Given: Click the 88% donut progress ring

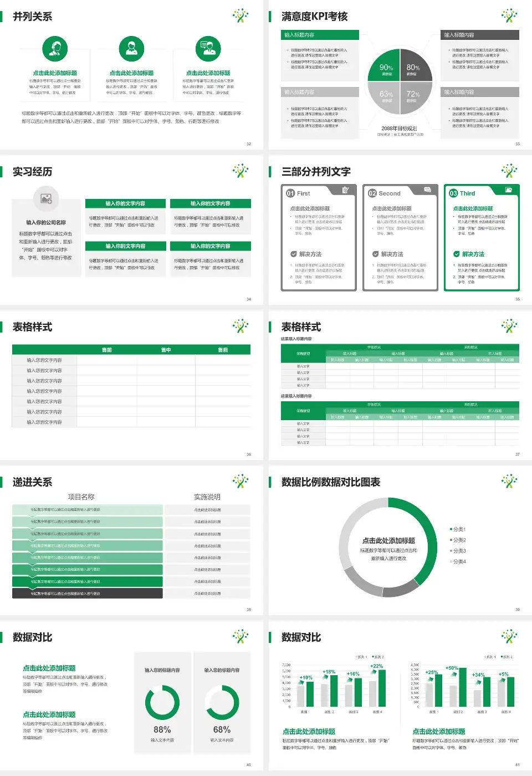Looking at the screenshot, I should (162, 702).
